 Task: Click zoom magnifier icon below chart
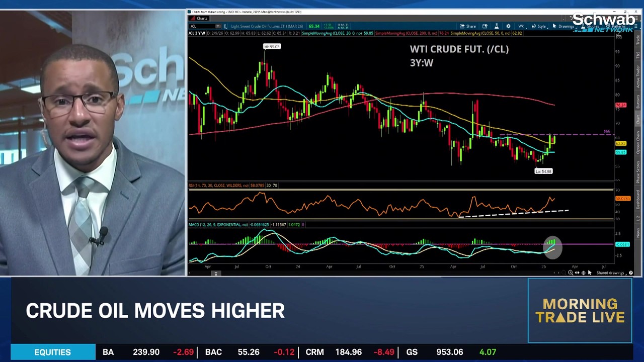[x=571, y=273]
